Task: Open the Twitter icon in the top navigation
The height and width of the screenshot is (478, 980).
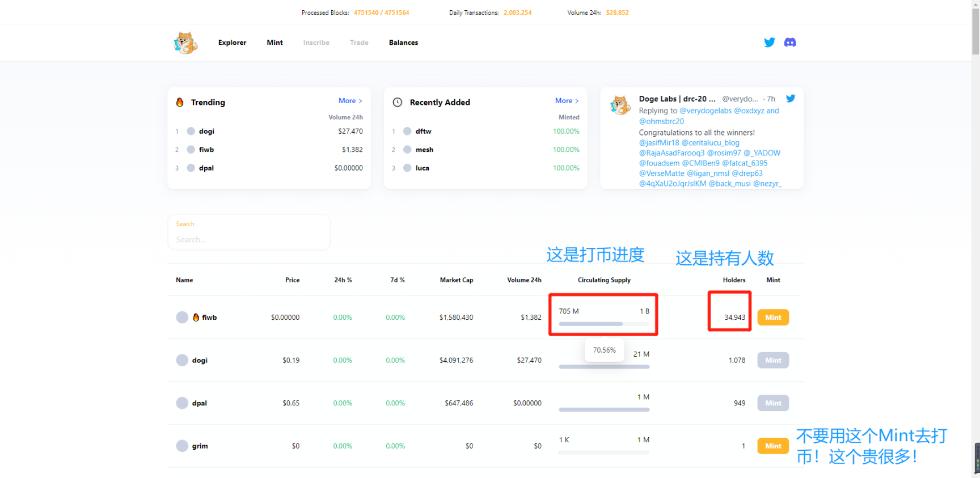Action: pos(769,43)
